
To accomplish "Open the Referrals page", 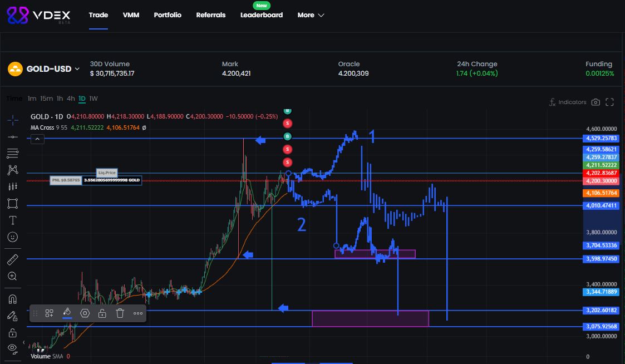I will 210,15.
